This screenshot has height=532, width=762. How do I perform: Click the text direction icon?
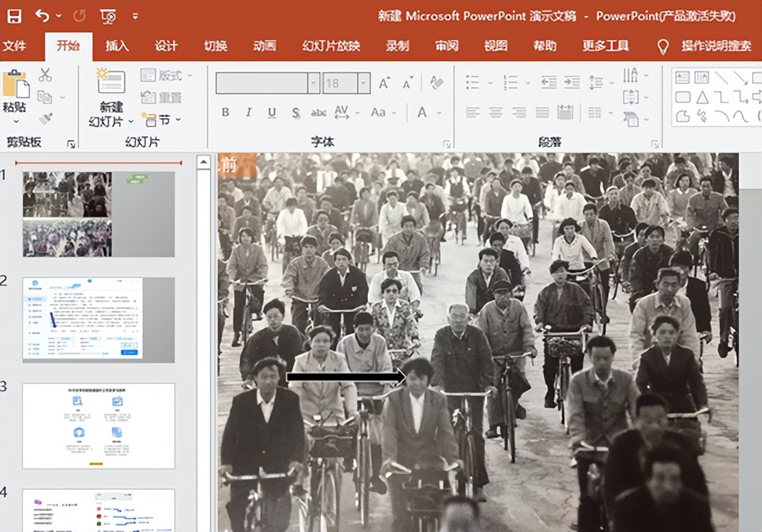631,75
